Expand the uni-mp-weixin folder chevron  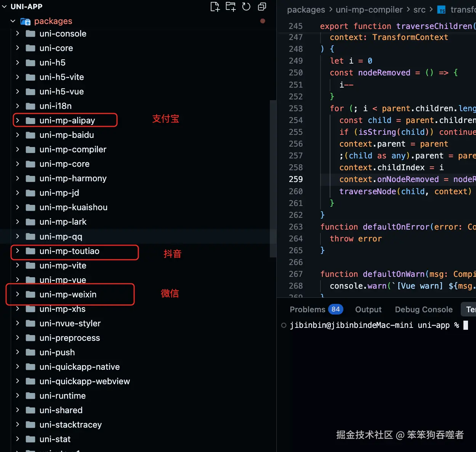(18, 294)
